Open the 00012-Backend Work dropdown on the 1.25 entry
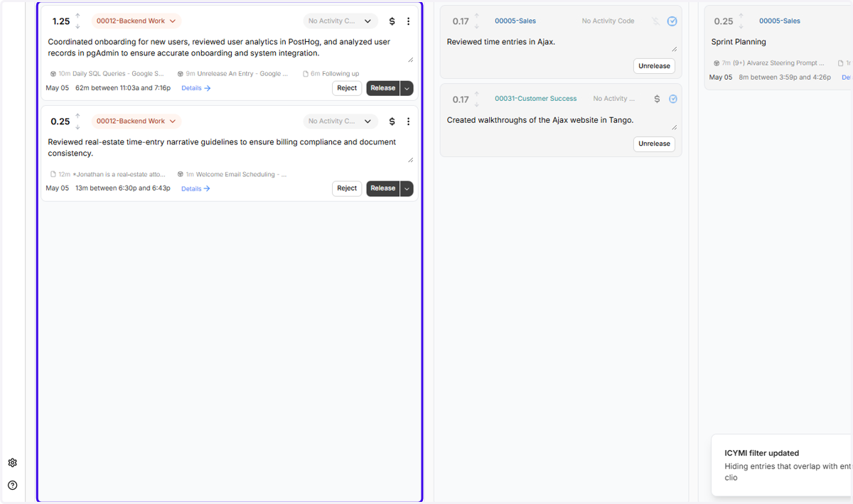The image size is (853, 504). [x=136, y=21]
